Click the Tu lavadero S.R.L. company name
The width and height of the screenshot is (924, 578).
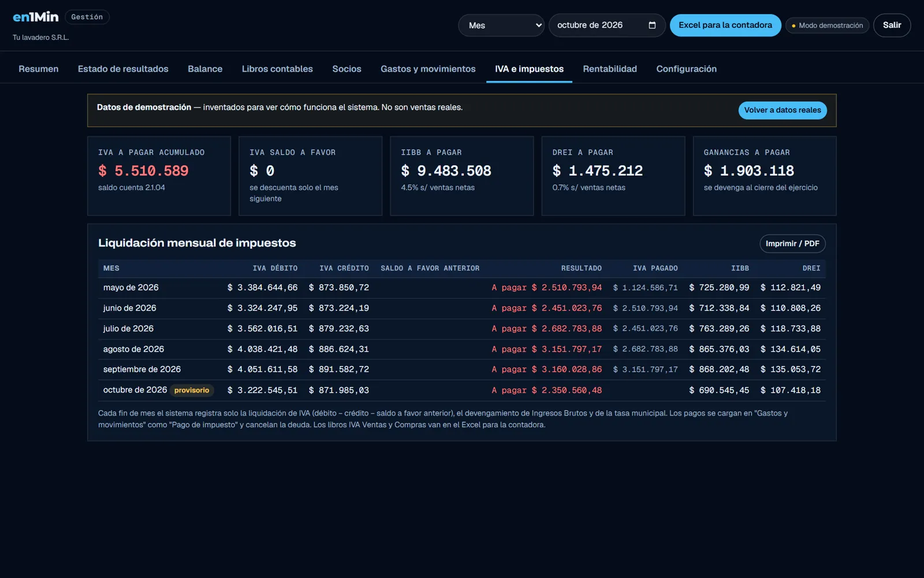click(41, 38)
